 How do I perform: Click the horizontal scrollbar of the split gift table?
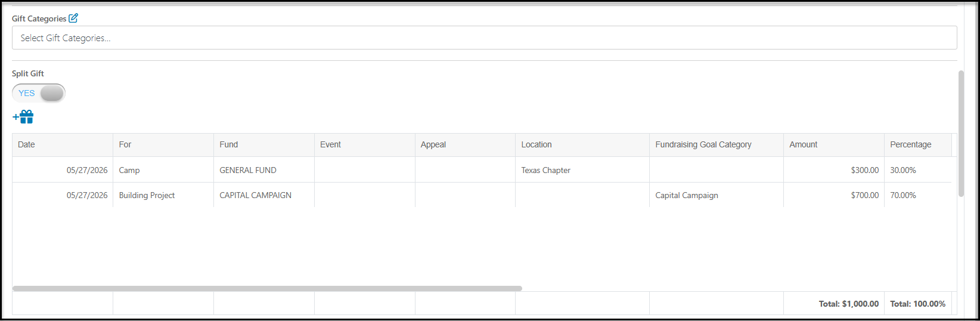(267, 288)
